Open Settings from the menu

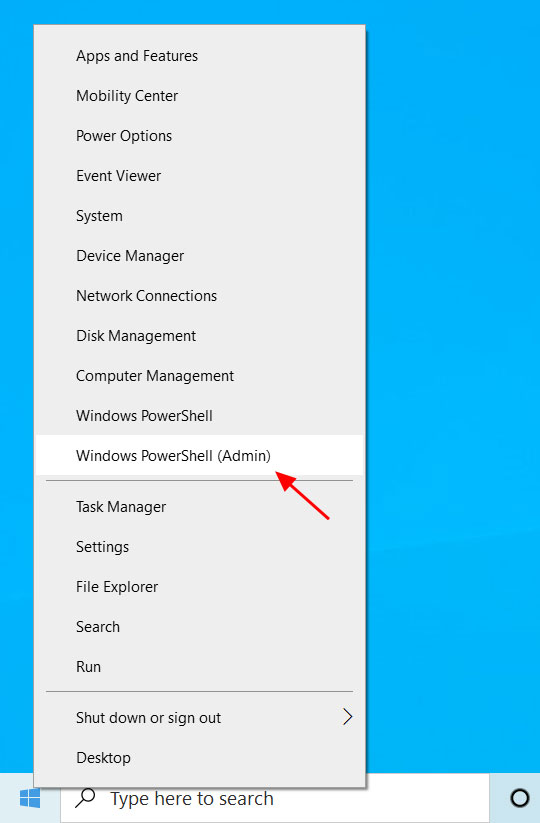(199, 546)
